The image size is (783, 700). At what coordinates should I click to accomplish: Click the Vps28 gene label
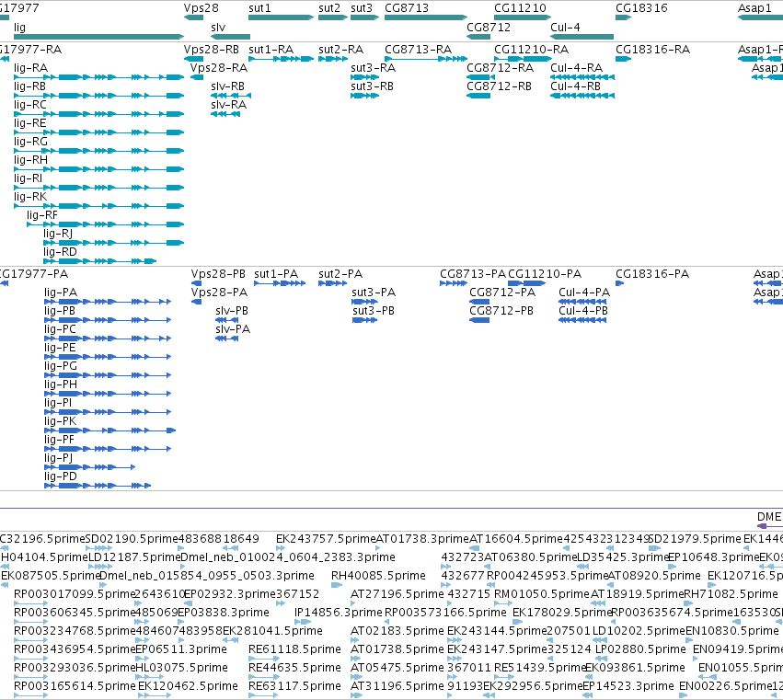201,8
